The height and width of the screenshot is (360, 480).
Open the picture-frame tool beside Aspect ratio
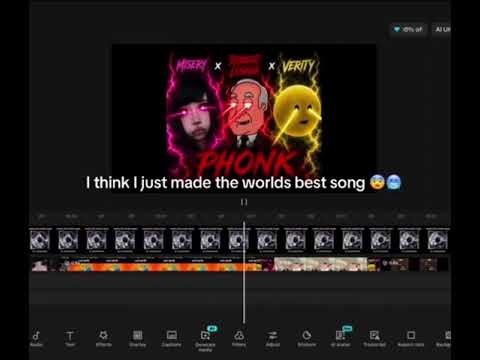pyautogui.click(x=375, y=338)
